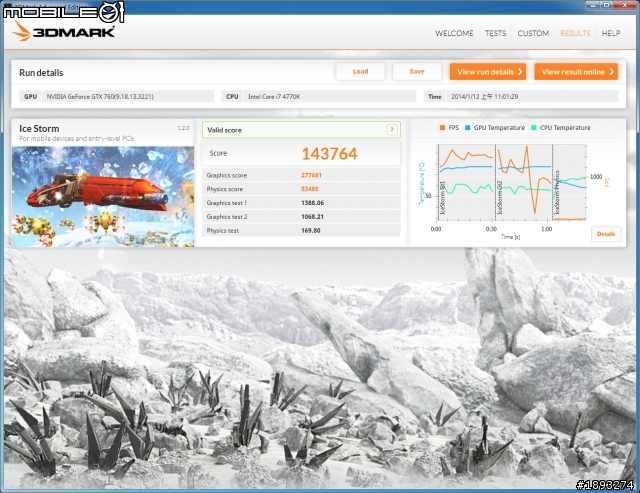
Task: Select the GPU name NVIDIA GeForce GTX 760 field
Action: (x=127, y=97)
